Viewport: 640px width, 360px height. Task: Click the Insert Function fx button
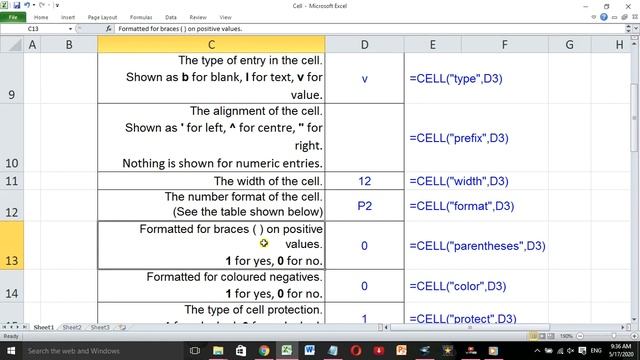tap(109, 29)
